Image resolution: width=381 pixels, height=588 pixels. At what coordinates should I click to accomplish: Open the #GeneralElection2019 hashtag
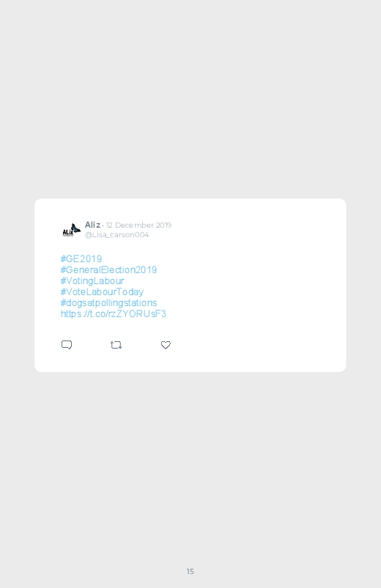click(x=108, y=269)
